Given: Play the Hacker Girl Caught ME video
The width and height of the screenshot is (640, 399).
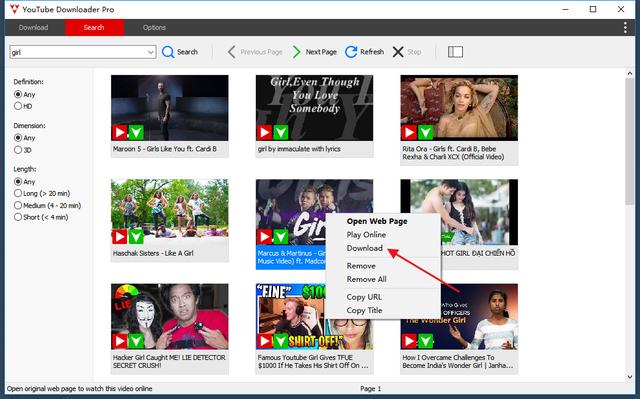Looking at the screenshot, I should (120, 341).
